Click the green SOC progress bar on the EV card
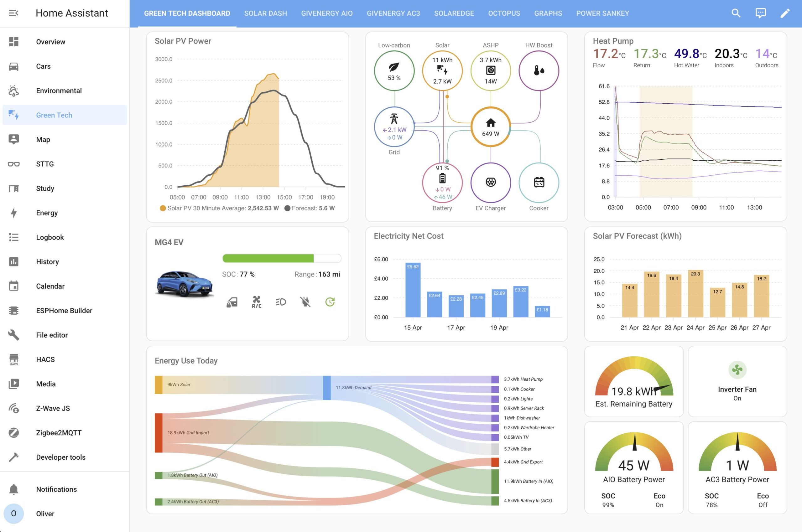This screenshot has height=532, width=802. [268, 258]
